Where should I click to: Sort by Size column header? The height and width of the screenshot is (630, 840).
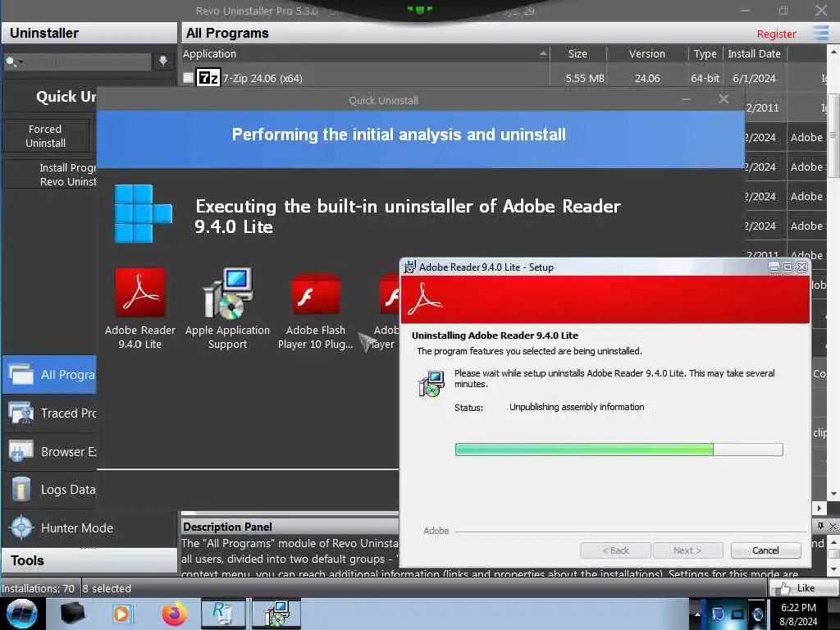577,53
